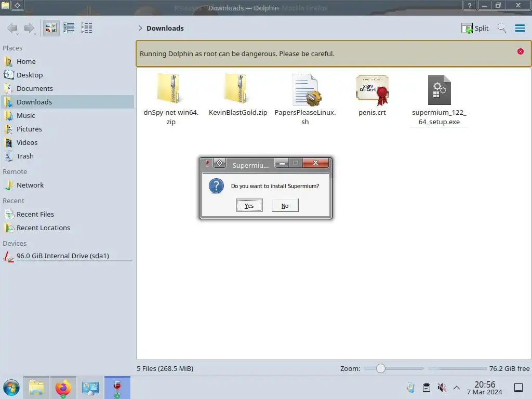Click the show desktop icon in tray

tap(518, 388)
